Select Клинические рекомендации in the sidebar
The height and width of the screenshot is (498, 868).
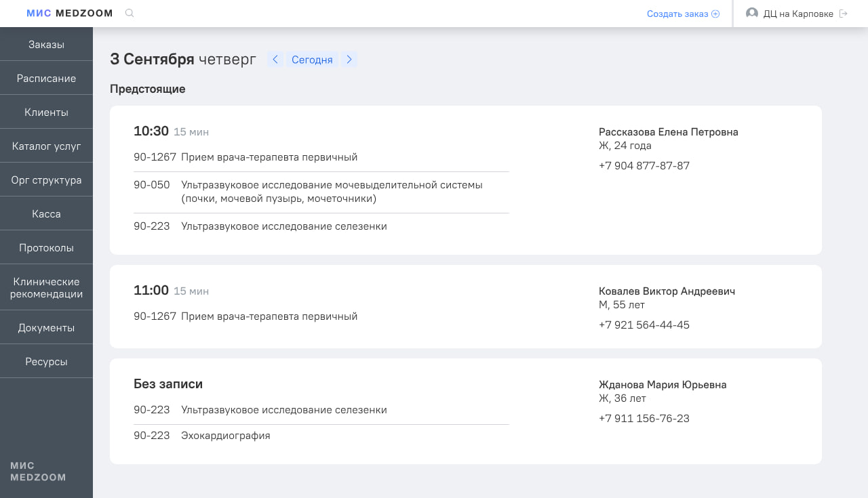point(46,287)
